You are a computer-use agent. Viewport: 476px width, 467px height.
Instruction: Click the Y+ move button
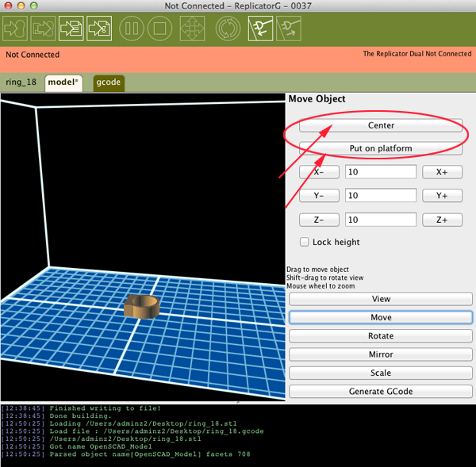click(x=442, y=195)
